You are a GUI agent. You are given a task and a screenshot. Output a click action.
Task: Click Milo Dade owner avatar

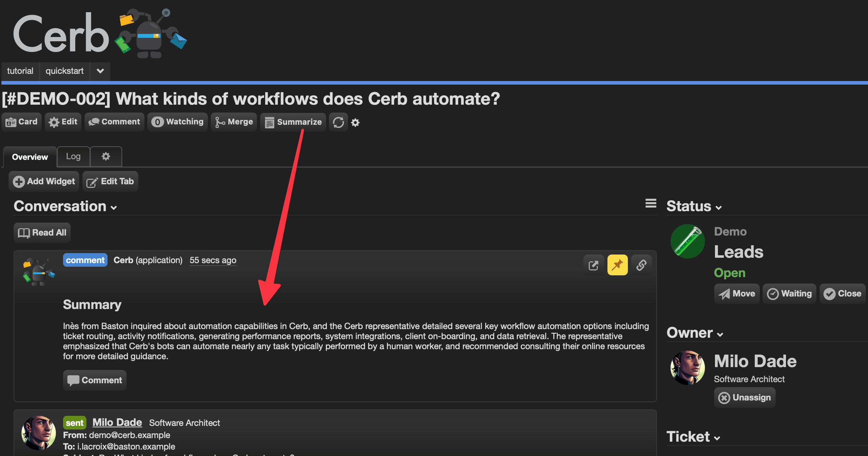pos(688,368)
